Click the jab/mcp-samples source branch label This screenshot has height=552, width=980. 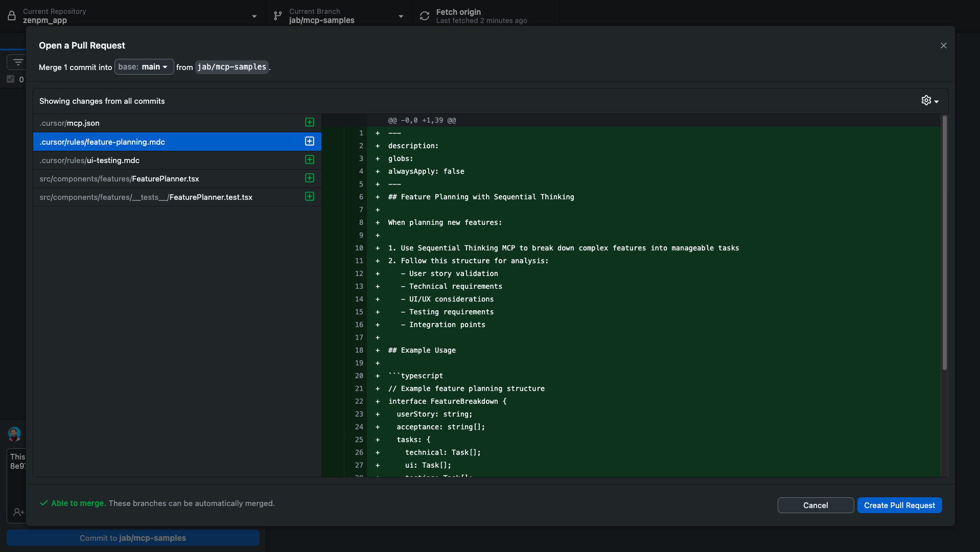[x=232, y=67]
